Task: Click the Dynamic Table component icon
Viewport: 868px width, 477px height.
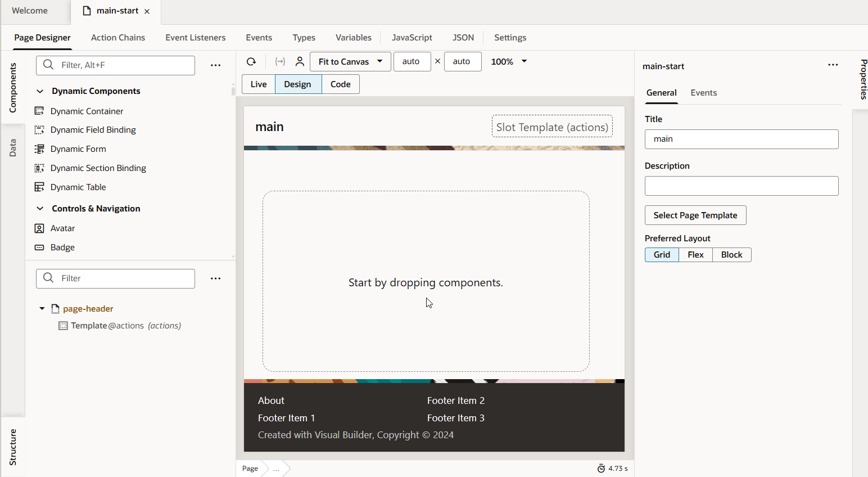Action: pyautogui.click(x=39, y=187)
